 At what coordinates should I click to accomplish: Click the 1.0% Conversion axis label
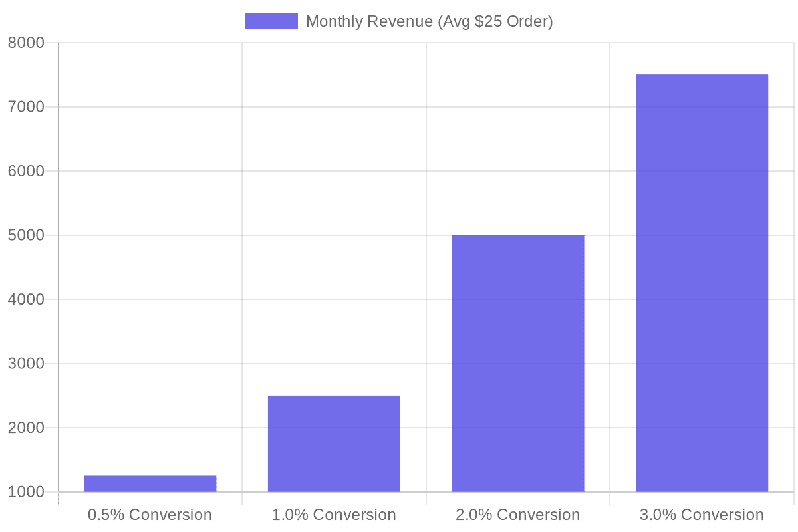[x=334, y=515]
